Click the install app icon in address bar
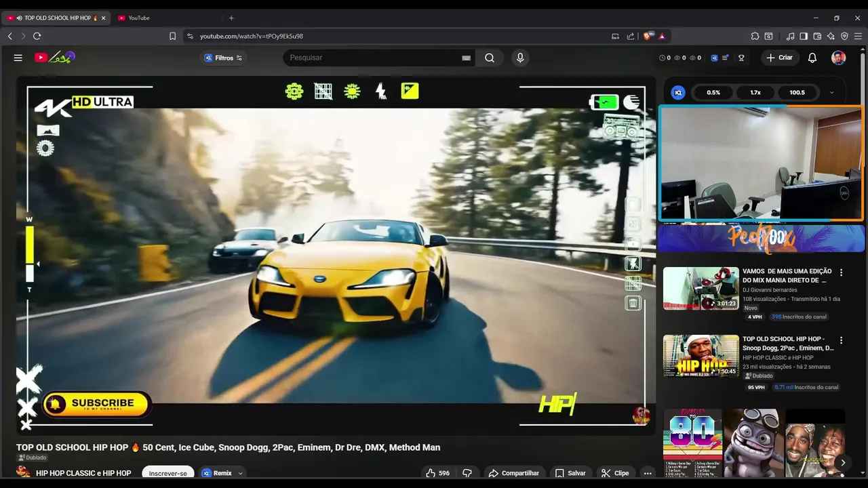Viewport: 868px width, 488px height. 616,36
